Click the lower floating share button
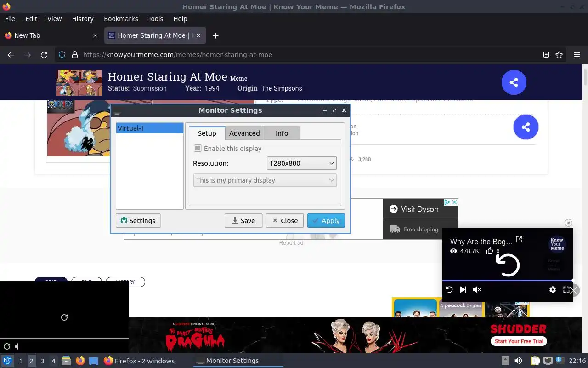 tap(526, 127)
